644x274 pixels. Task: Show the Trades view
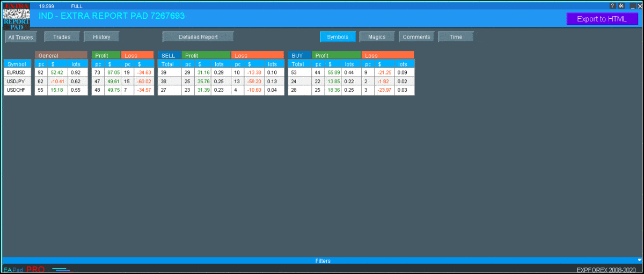click(x=62, y=37)
